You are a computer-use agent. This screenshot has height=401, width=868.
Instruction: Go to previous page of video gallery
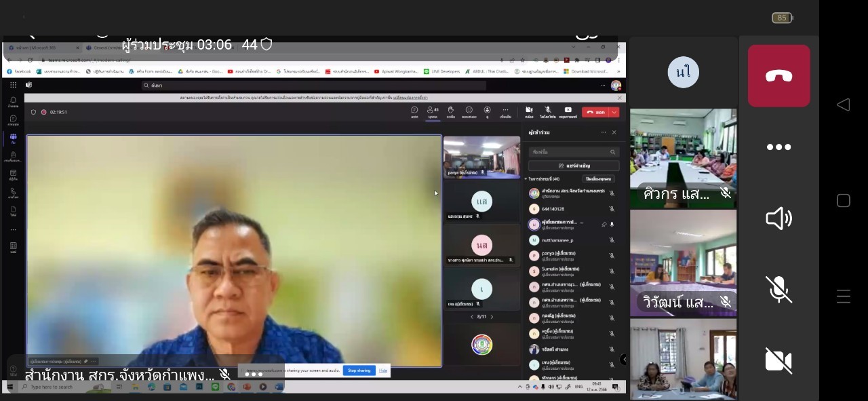pos(472,317)
